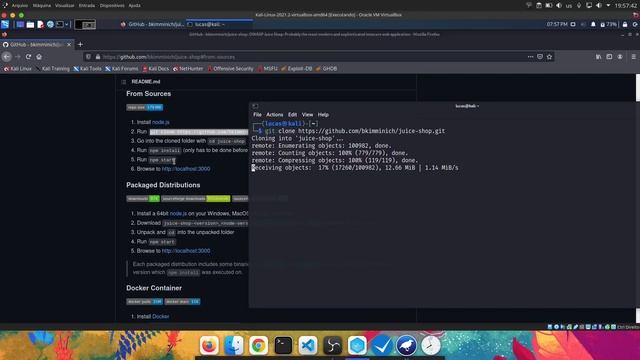The image size is (640, 360).
Task: Launch Visual Studio Code from the dock
Action: click(x=308, y=345)
